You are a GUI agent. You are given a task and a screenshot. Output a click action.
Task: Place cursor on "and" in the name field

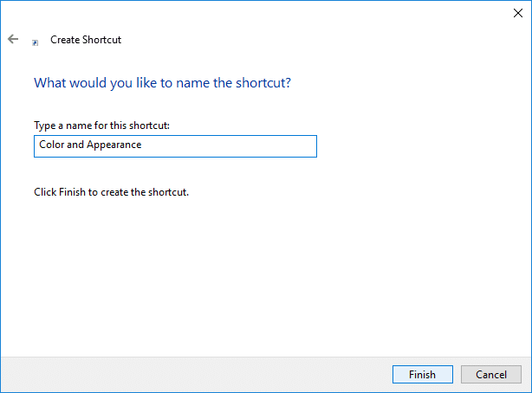(75, 145)
